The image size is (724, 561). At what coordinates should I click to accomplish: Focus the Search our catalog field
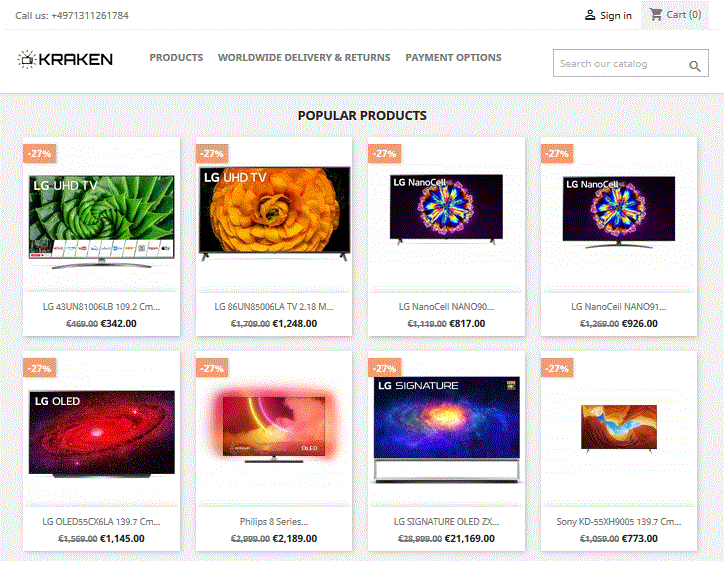pos(621,64)
